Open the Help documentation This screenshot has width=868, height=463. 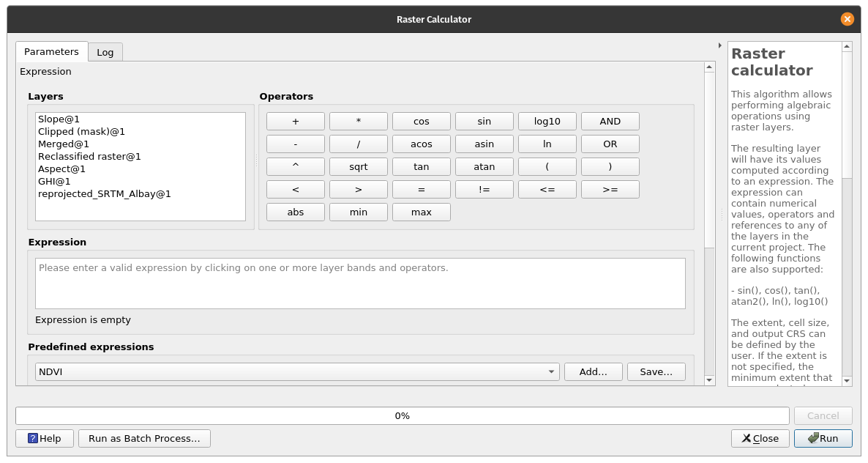click(x=45, y=438)
